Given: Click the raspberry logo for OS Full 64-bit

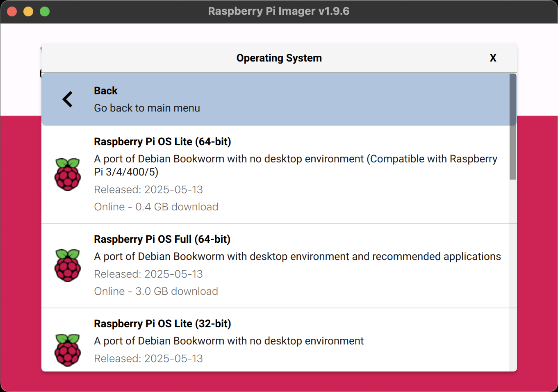Looking at the screenshot, I should 68,266.
